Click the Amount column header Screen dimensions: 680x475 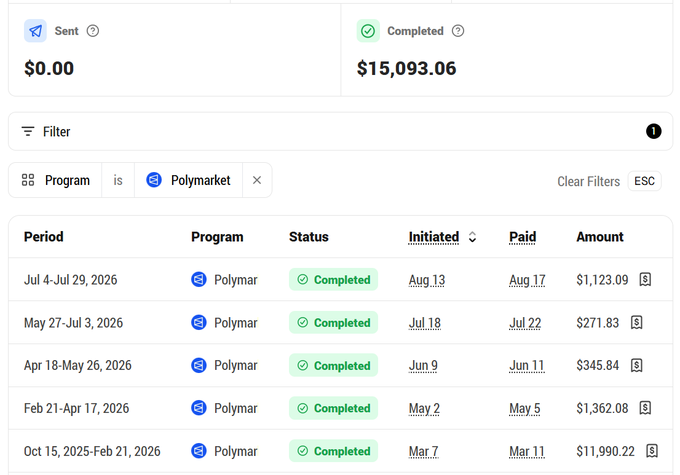pyautogui.click(x=600, y=237)
